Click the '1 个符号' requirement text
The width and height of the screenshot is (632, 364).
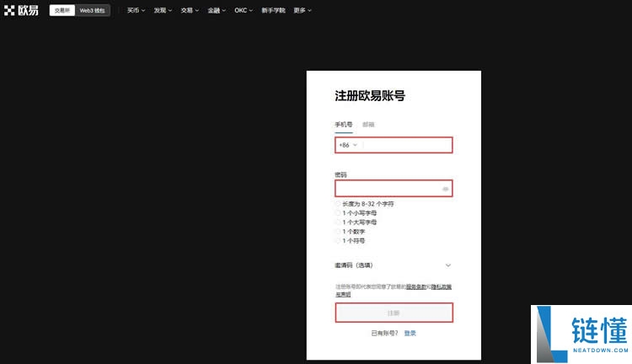pyautogui.click(x=353, y=241)
